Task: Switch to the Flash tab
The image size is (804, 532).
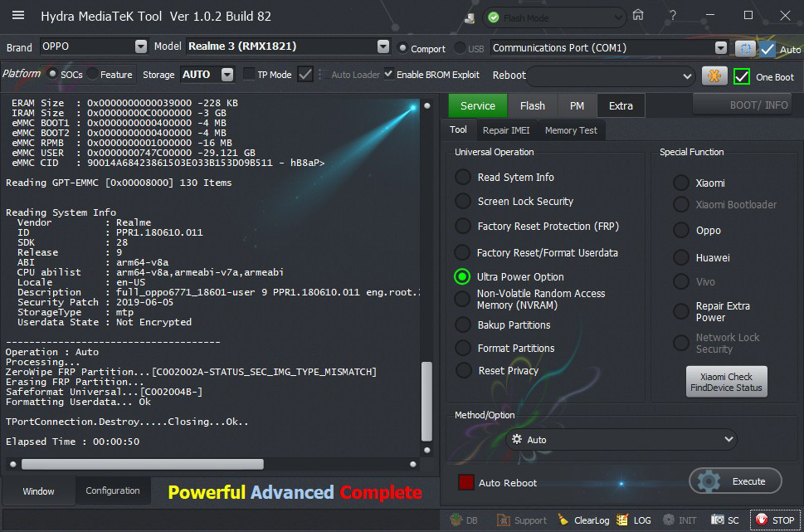Action: click(532, 105)
